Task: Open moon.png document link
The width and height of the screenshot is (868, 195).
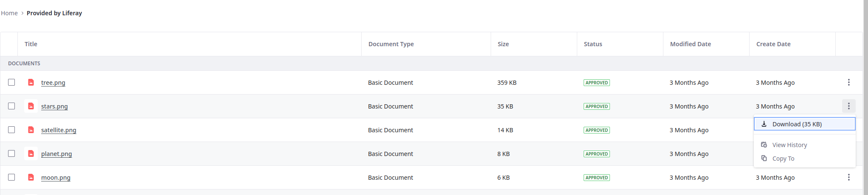Action: pyautogui.click(x=56, y=178)
